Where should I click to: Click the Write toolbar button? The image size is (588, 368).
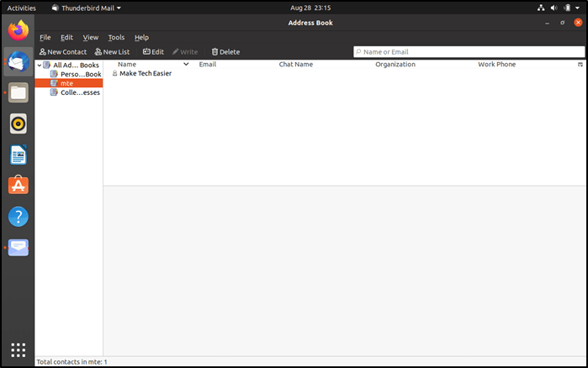pos(185,51)
